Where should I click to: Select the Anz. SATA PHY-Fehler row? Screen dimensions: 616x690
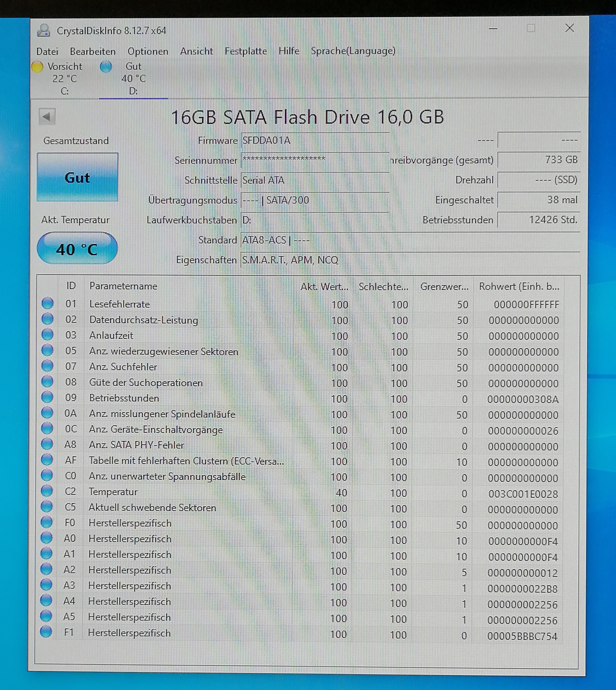[x=136, y=445]
